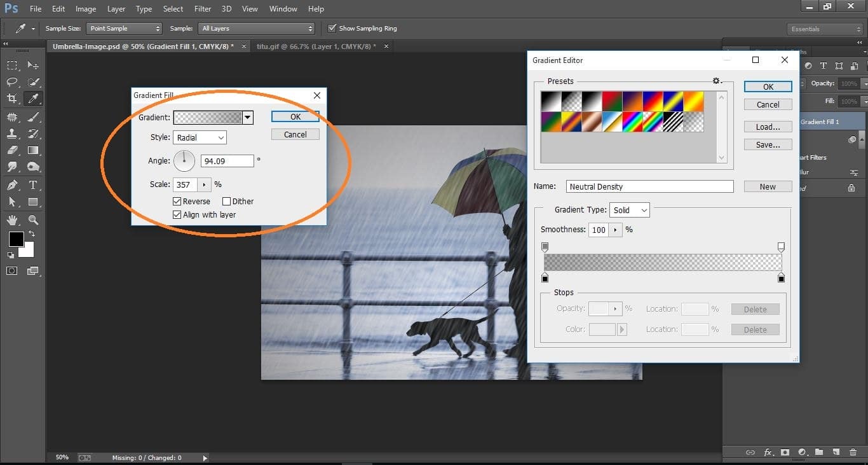Open the Gradient preview dropdown

click(x=248, y=117)
